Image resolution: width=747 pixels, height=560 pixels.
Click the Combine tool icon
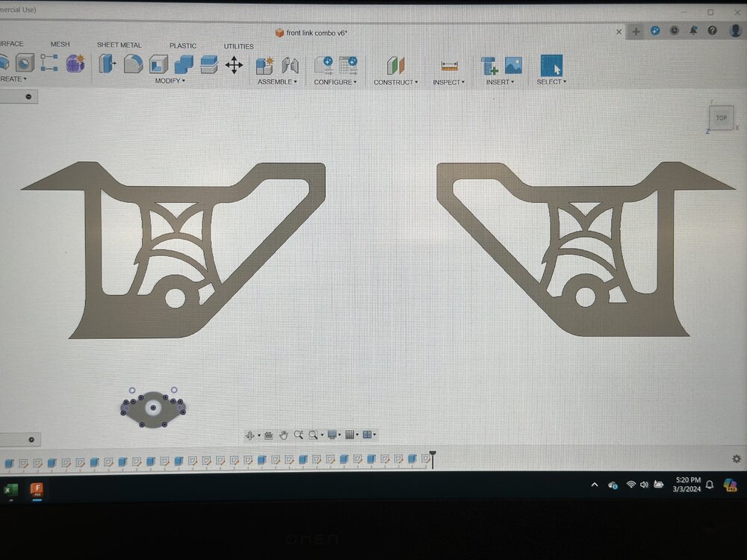click(184, 64)
